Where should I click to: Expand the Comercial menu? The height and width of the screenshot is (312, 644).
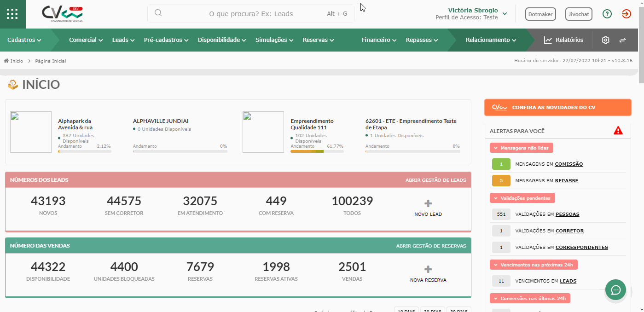pyautogui.click(x=86, y=40)
